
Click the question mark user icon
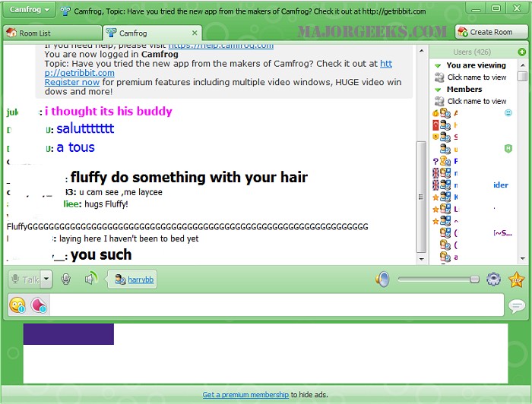tap(435, 162)
